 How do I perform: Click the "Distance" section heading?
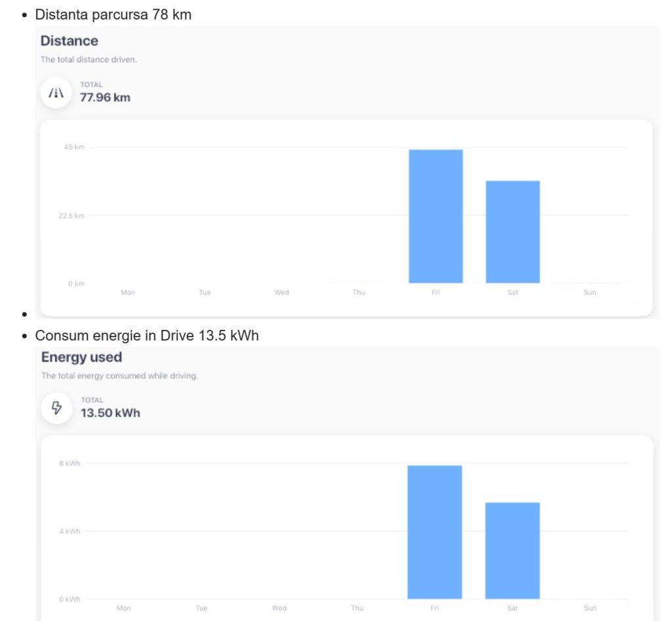(x=69, y=41)
